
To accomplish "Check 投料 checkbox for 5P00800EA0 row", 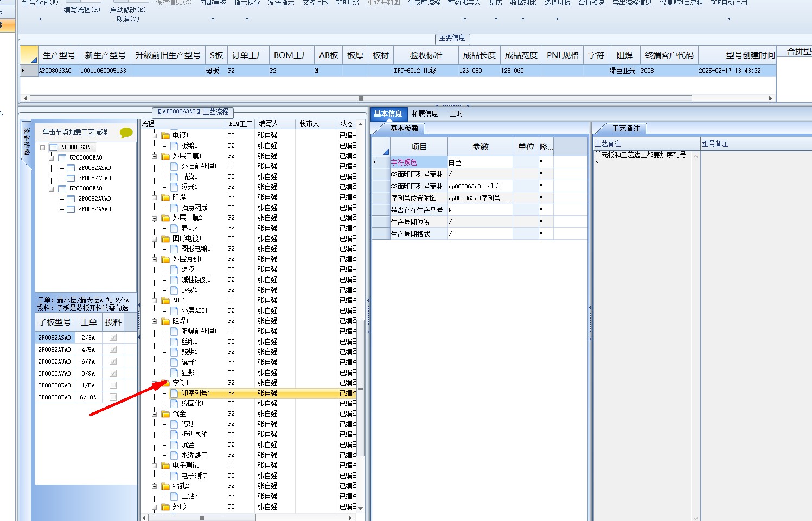I will tap(113, 385).
